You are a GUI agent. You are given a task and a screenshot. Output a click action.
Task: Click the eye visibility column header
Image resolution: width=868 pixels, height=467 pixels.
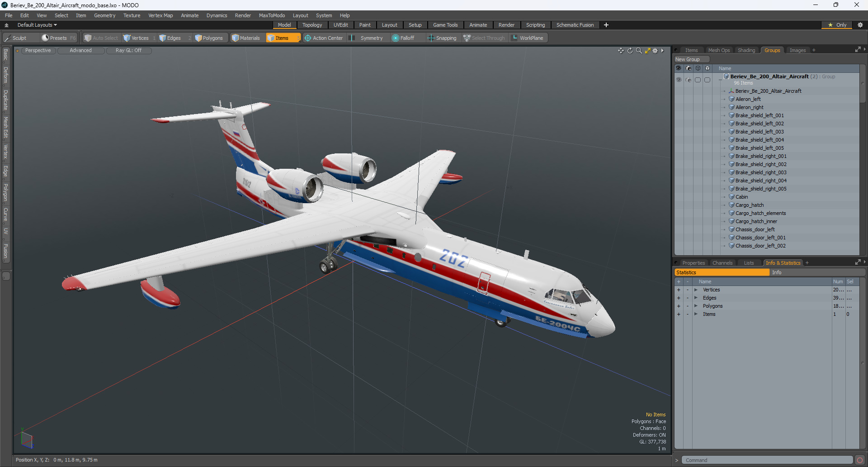click(x=679, y=68)
